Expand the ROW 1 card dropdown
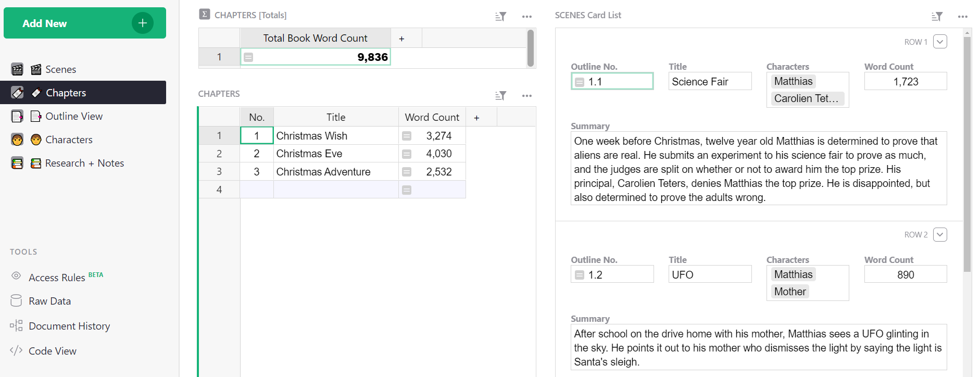Image resolution: width=980 pixels, height=377 pixels. 940,42
